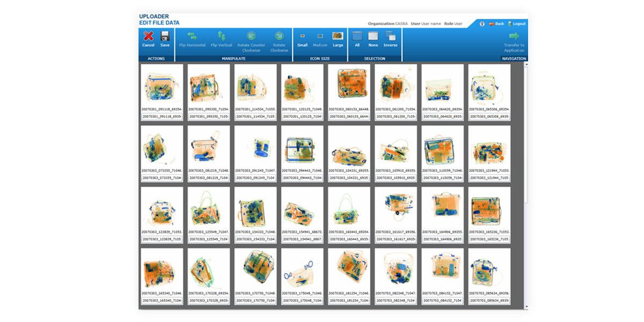Click the vertical scrollbar on the right
Viewport: 644px width, 322px height.
pyautogui.click(x=525, y=134)
